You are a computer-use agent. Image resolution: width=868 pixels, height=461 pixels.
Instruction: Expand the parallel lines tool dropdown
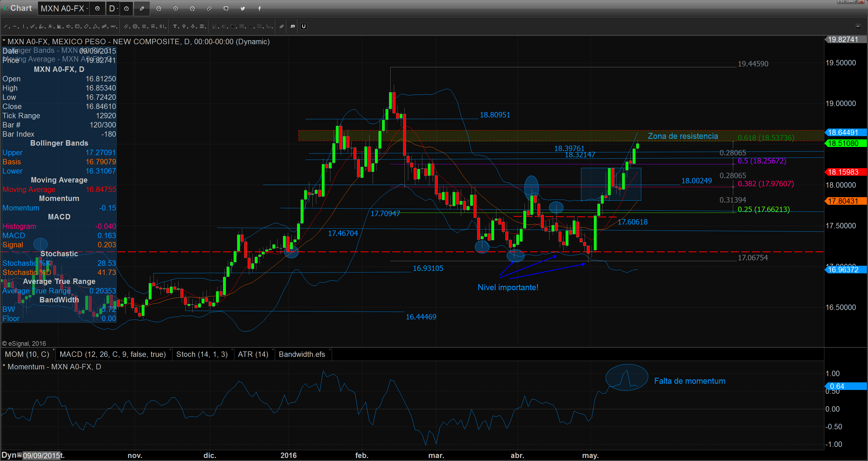pyautogui.click(x=130, y=28)
